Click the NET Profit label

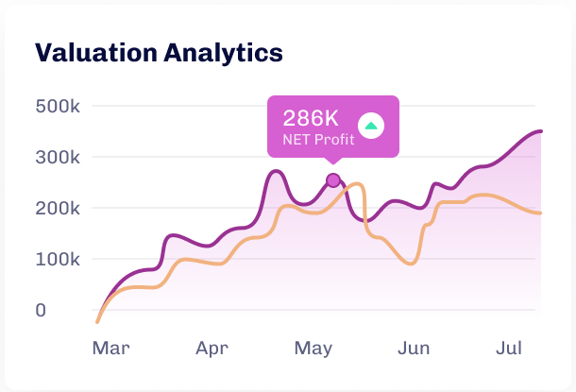[x=318, y=141]
